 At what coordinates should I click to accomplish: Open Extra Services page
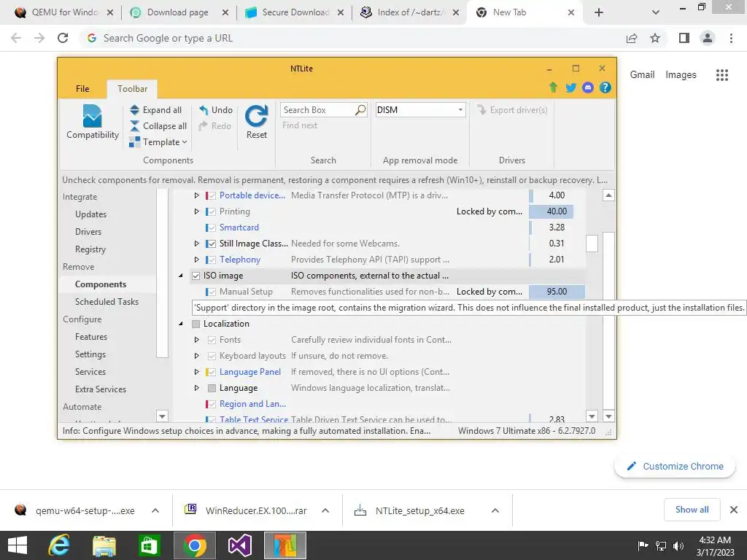[101, 389]
